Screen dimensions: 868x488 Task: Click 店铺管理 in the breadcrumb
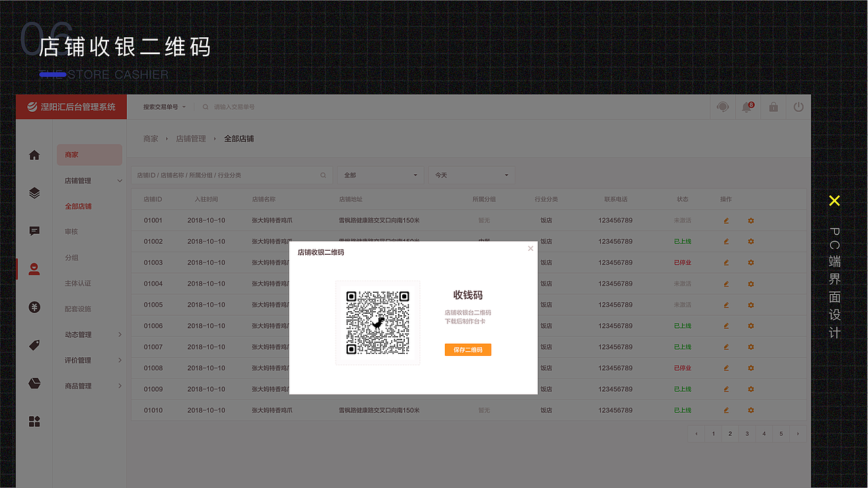(191, 138)
